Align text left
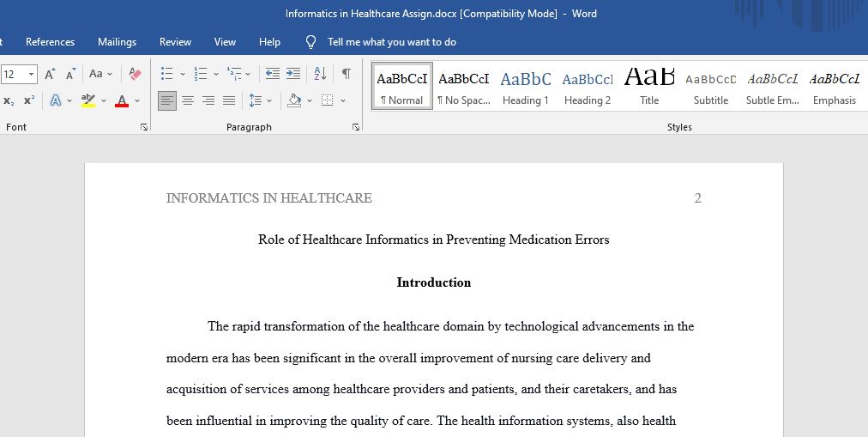 167,100
